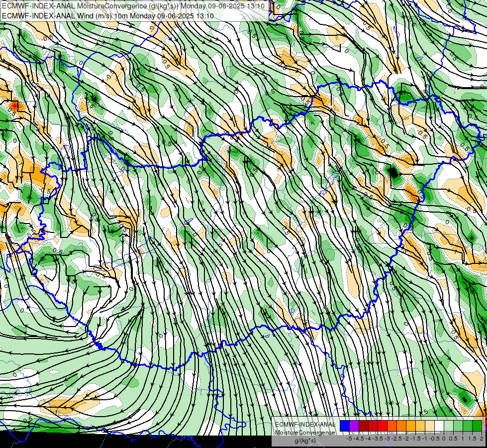
Task: Click the legend's ECMWF-INDEX-ANAL label
Action: 305,425
